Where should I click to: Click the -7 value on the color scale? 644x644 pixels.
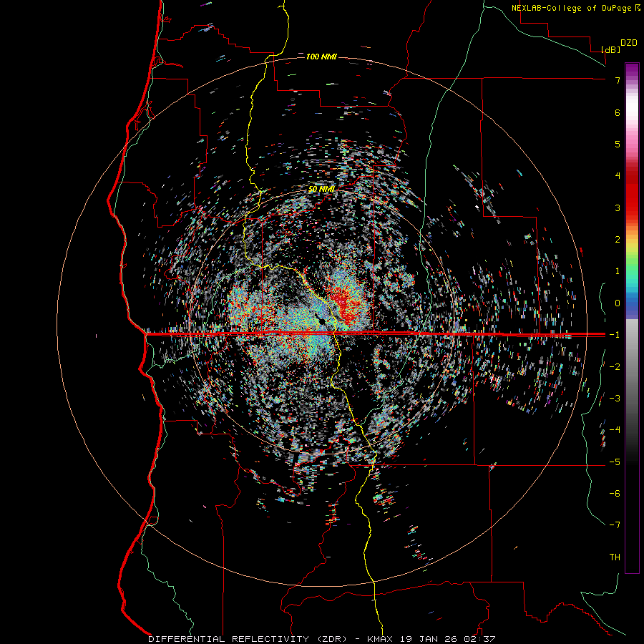click(615, 525)
